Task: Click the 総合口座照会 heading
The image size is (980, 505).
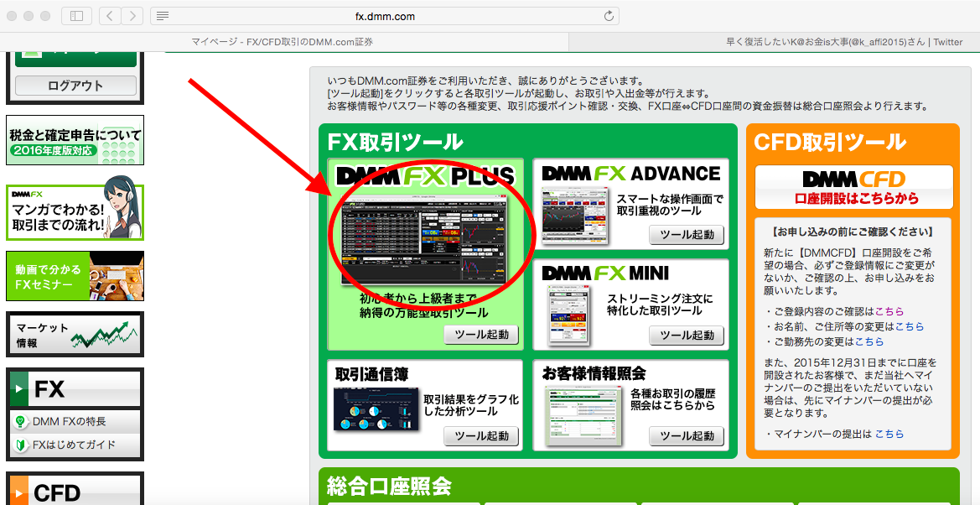Action: pos(389,486)
